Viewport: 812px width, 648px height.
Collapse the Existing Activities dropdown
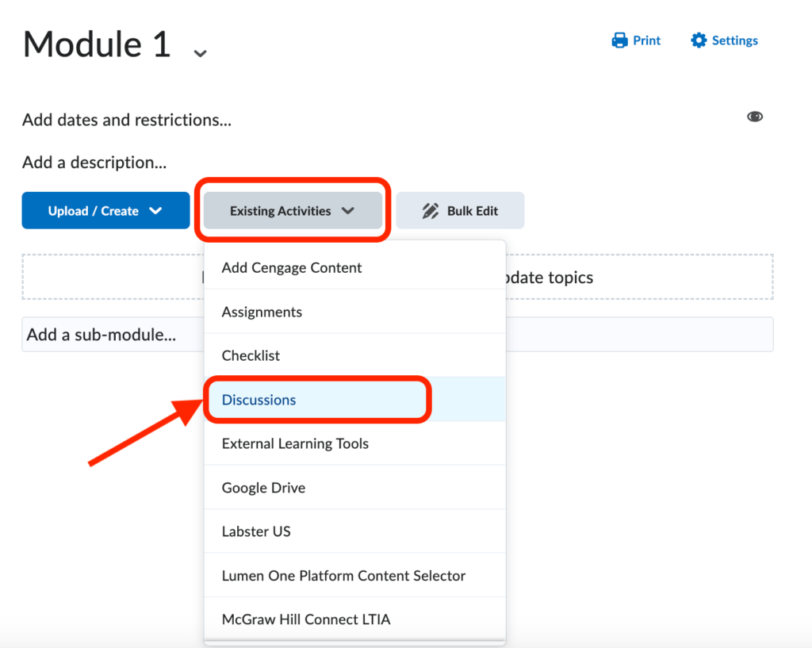pos(293,211)
